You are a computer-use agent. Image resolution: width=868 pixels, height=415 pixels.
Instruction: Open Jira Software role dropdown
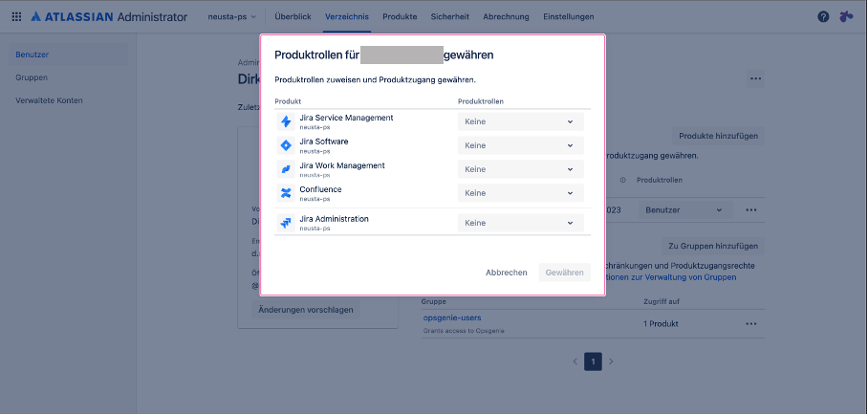(x=520, y=145)
